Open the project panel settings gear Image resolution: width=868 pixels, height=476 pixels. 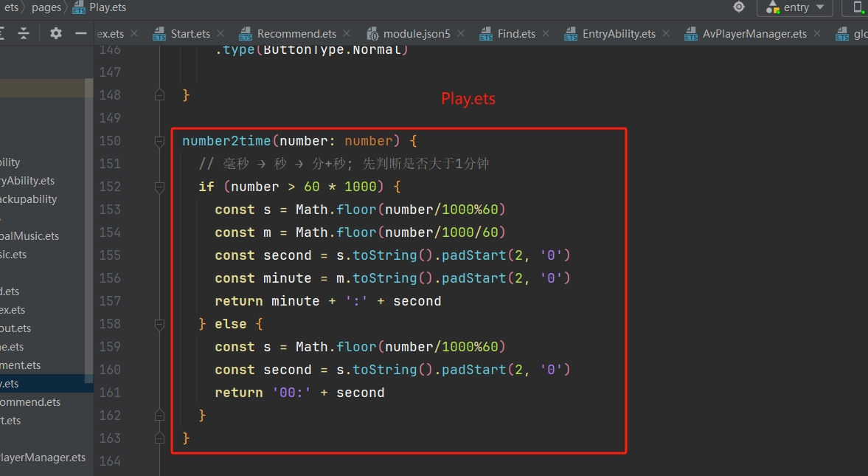coord(56,33)
